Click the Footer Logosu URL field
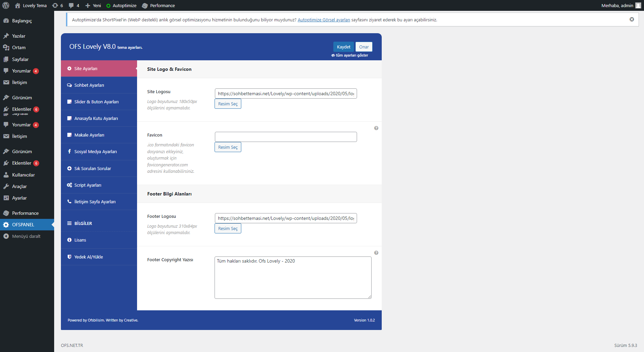644x352 pixels. (286, 218)
